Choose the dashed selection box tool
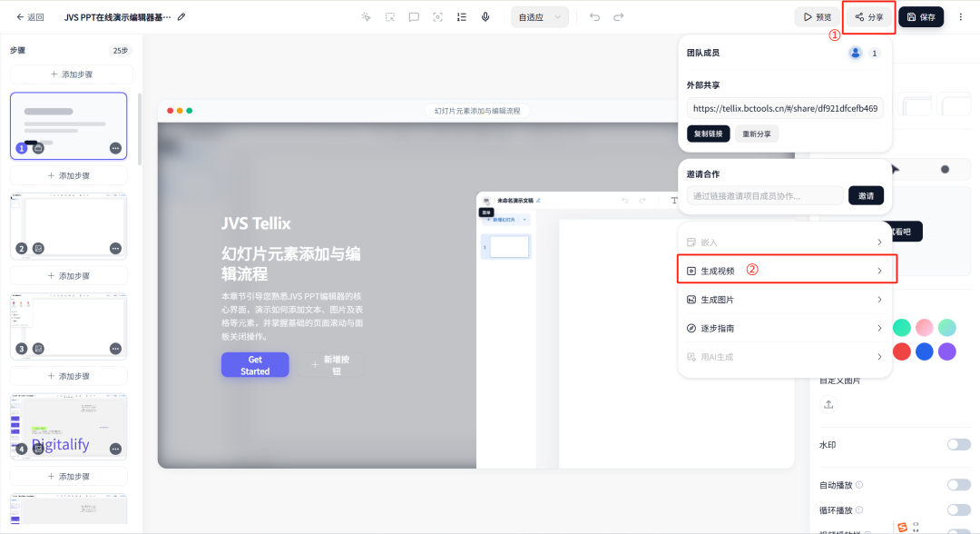This screenshot has width=980, height=534. click(390, 17)
